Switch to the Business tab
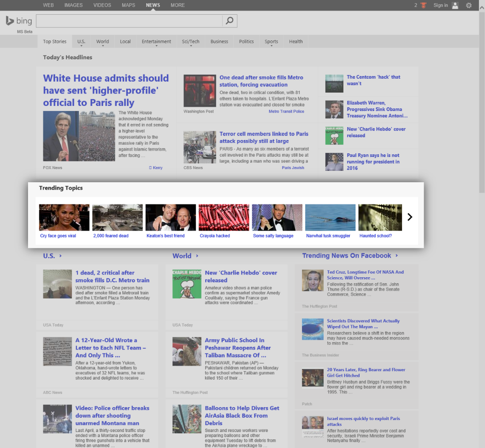The image size is (485, 448). point(219,41)
